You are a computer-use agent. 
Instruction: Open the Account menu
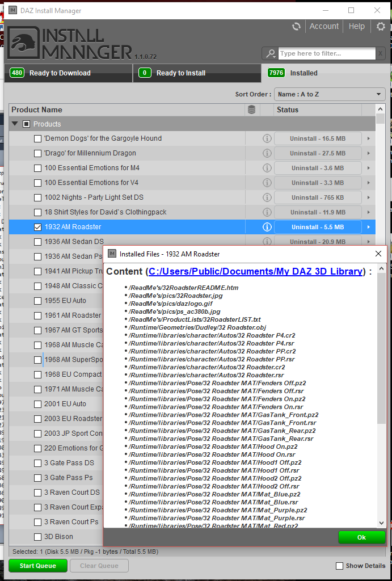point(324,26)
